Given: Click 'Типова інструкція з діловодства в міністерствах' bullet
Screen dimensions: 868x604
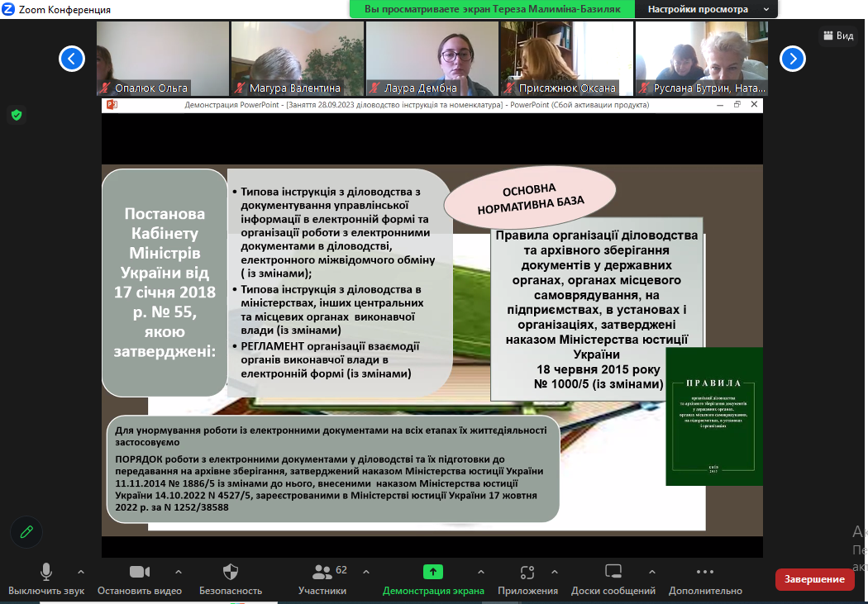Looking at the screenshot, I should click(327, 310).
